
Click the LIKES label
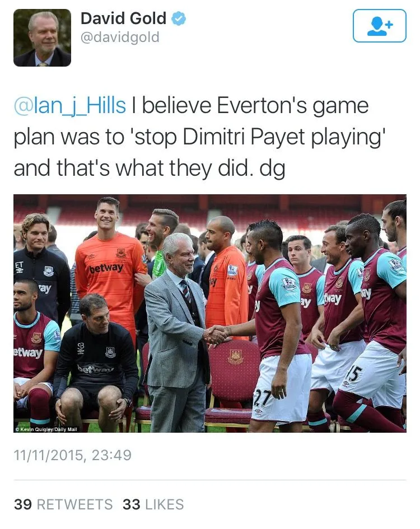click(x=165, y=505)
